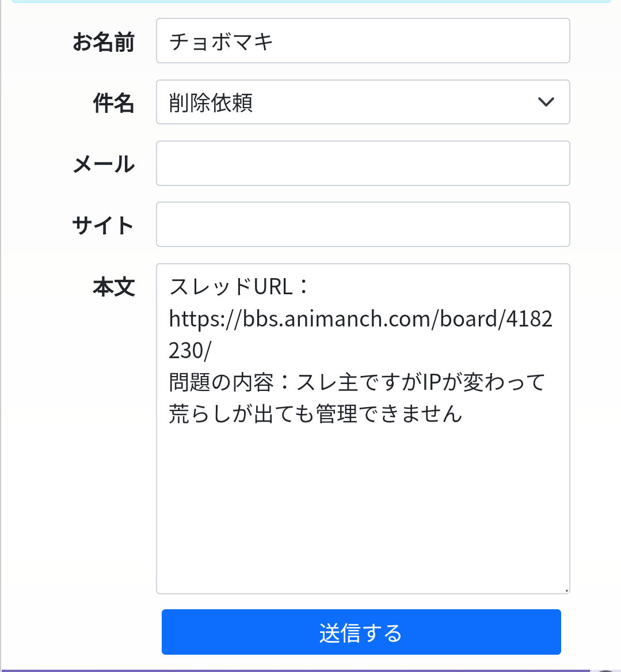This screenshot has height=672, width=621.
Task: Focus the empty サイト input field
Action: (x=363, y=225)
